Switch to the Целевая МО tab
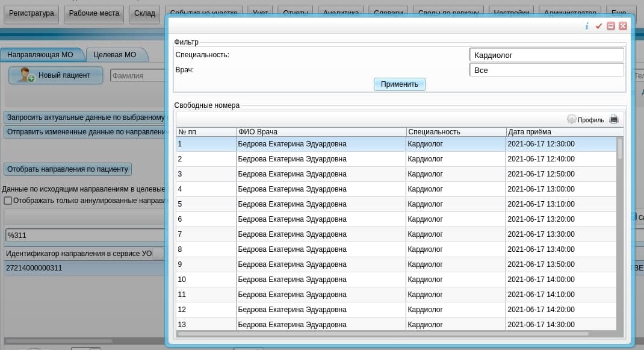 click(114, 55)
